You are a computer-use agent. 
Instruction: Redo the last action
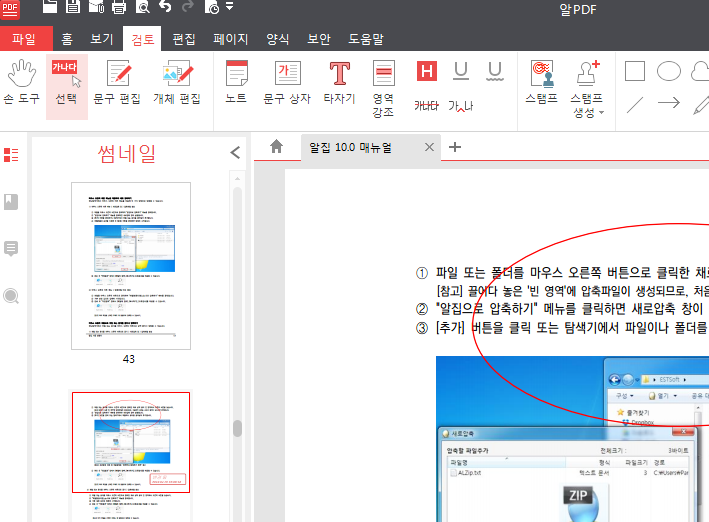coord(188,6)
